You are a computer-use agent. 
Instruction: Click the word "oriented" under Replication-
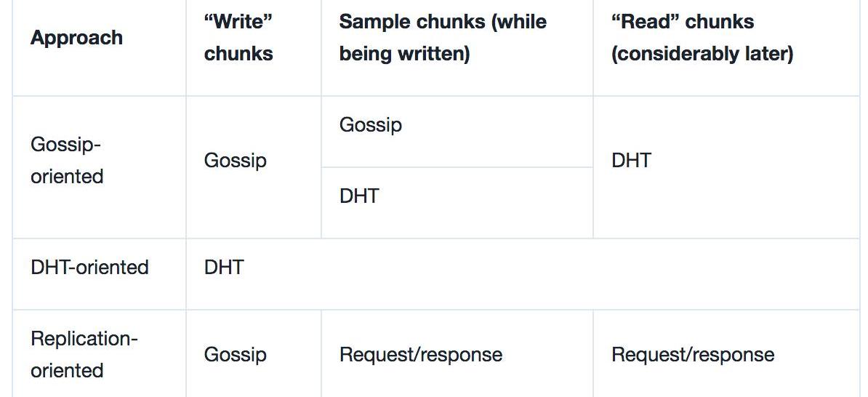pyautogui.click(x=67, y=370)
